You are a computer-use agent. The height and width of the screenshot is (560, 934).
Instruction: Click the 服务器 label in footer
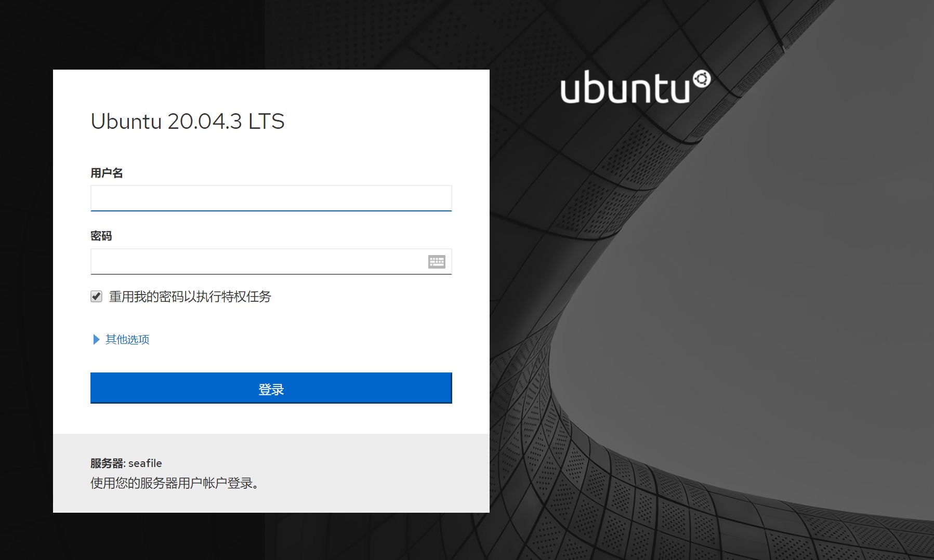[107, 463]
